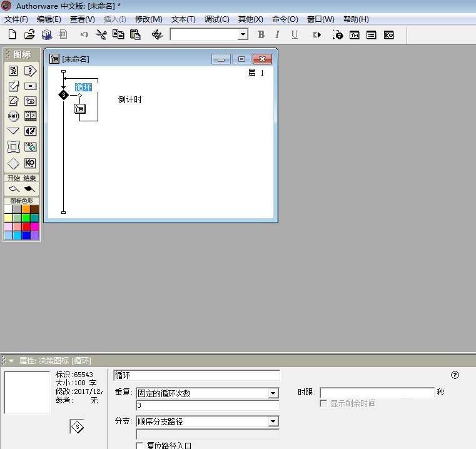Select the Erase icon in palette

13,101
